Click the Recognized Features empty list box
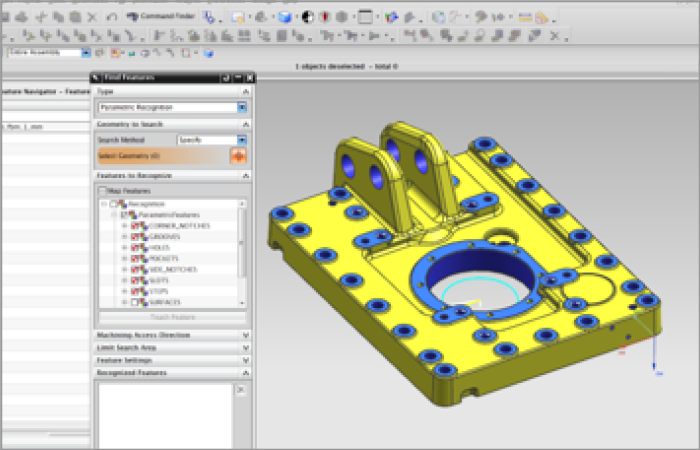 tap(166, 416)
